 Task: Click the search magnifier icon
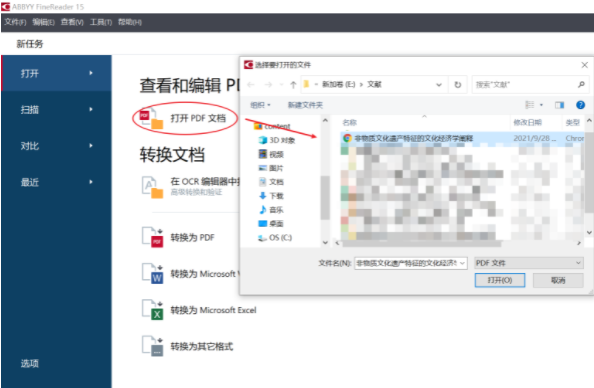tap(581, 84)
